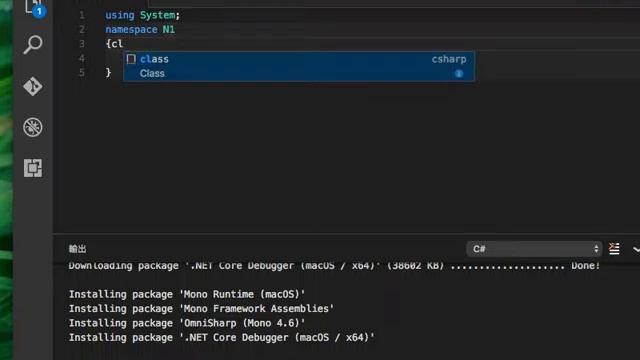Image resolution: width=640 pixels, height=360 pixels.
Task: Open the Search view in the activity bar
Action: pyautogui.click(x=33, y=44)
